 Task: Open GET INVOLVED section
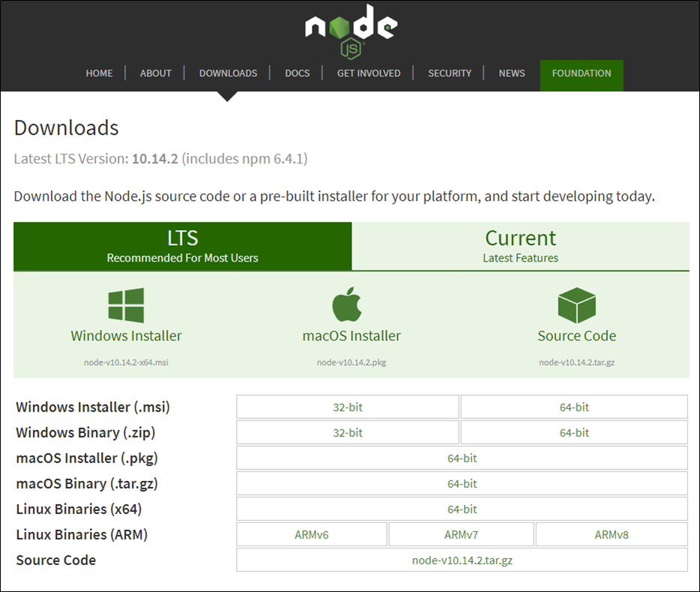coord(369,73)
